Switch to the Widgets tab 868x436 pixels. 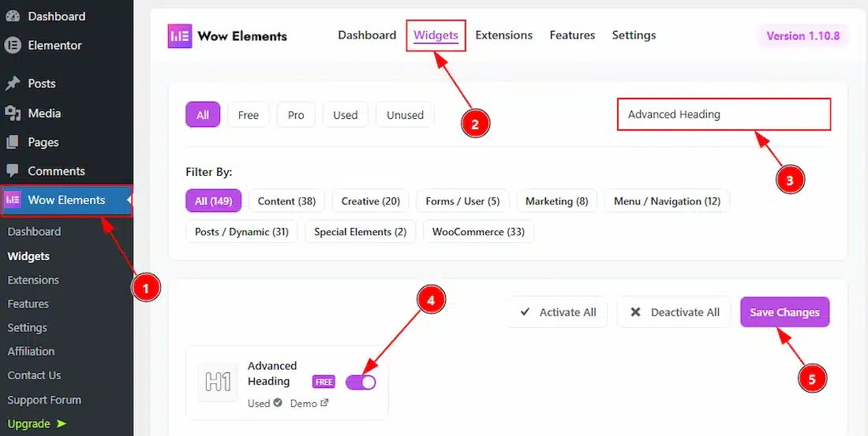click(436, 35)
